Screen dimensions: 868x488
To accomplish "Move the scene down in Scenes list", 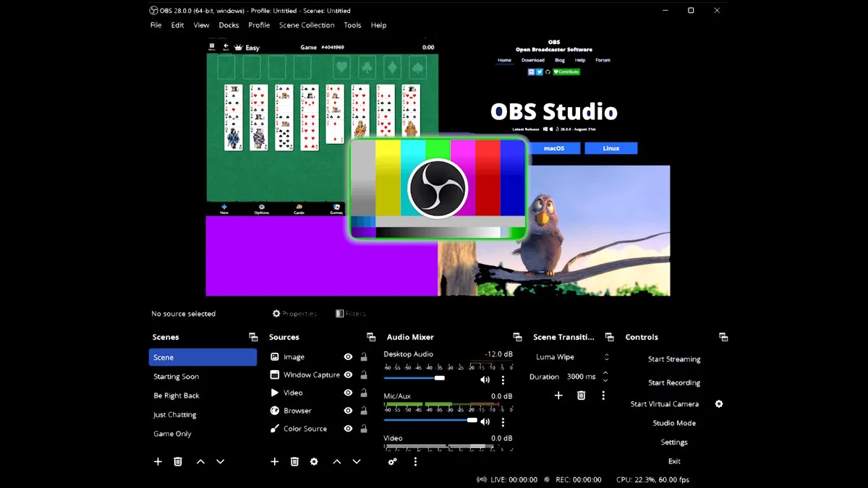I will (221, 461).
